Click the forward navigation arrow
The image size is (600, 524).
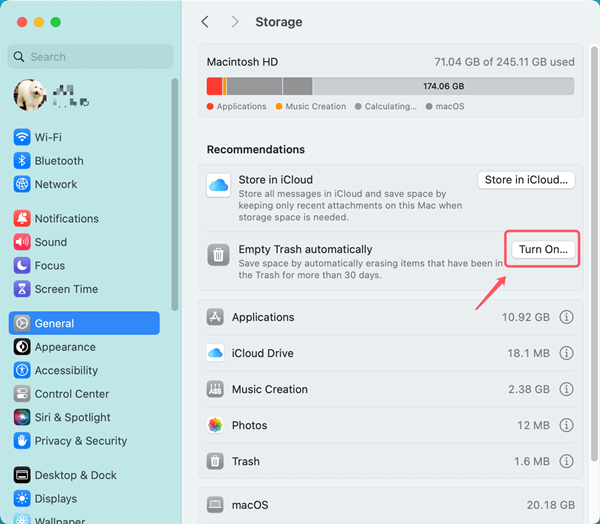[235, 22]
